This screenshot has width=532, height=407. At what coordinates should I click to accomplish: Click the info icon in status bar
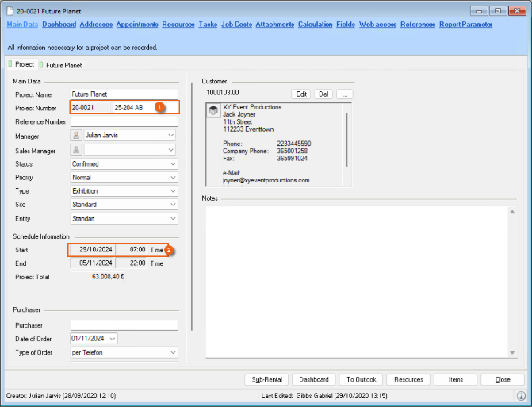tap(521, 395)
